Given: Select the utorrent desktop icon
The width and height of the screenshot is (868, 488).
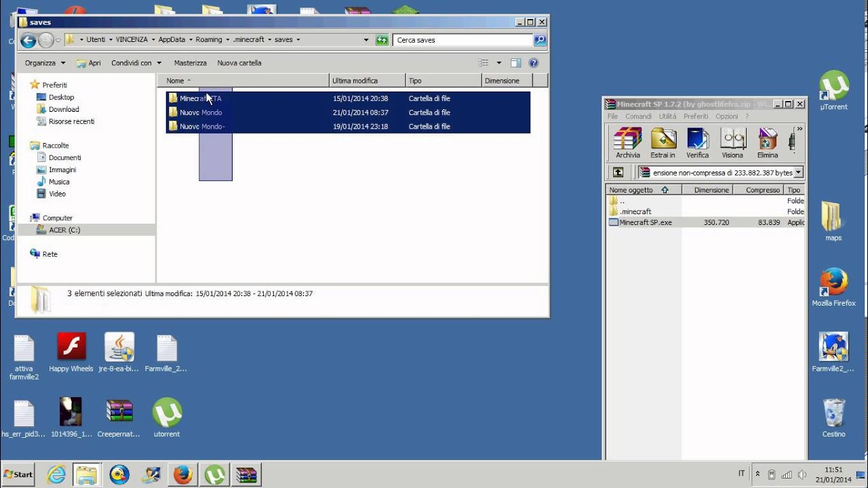Looking at the screenshot, I should 167,418.
